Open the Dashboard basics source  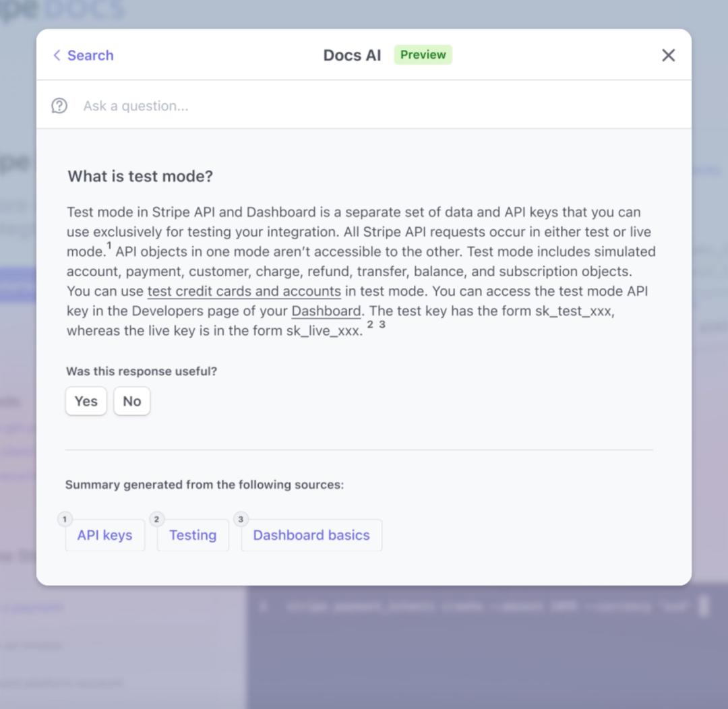click(x=311, y=535)
